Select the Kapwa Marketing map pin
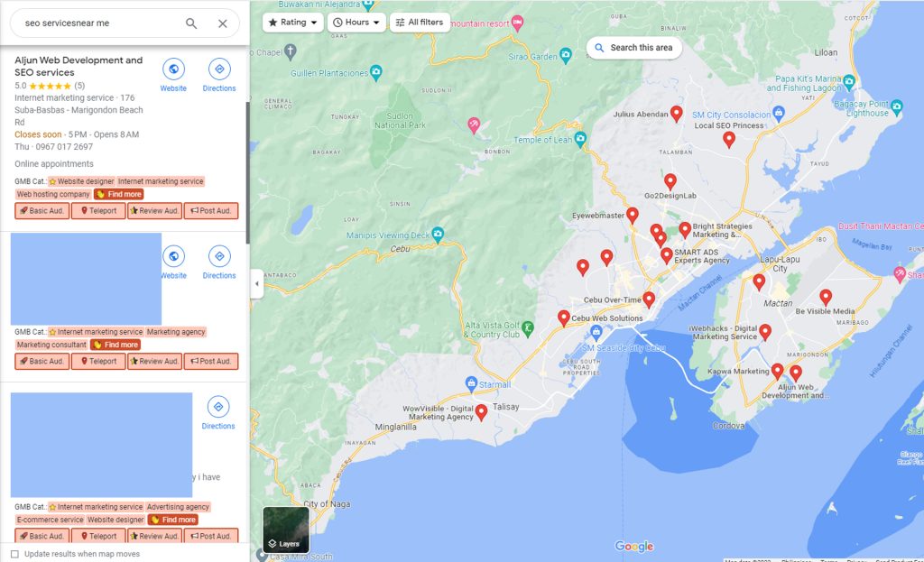 point(777,371)
